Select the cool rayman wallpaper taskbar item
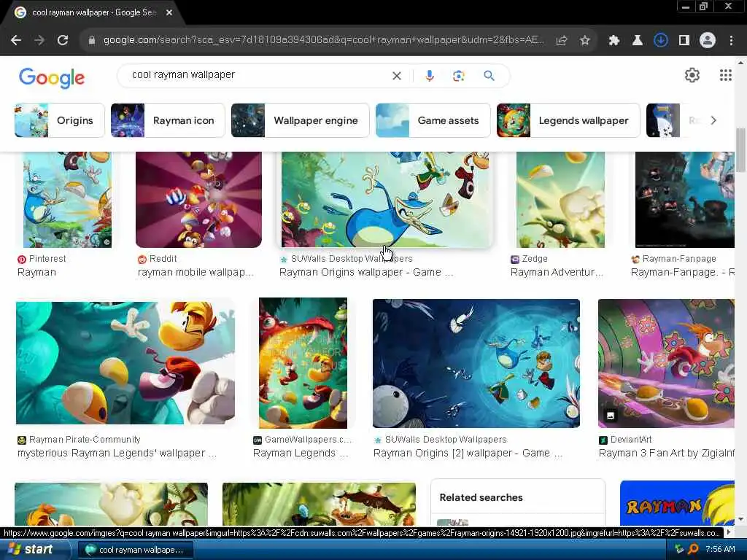The image size is (747, 560). [x=135, y=550]
